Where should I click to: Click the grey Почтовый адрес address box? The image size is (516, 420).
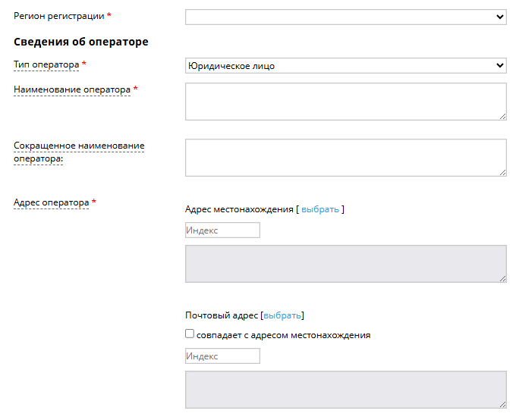[345, 390]
